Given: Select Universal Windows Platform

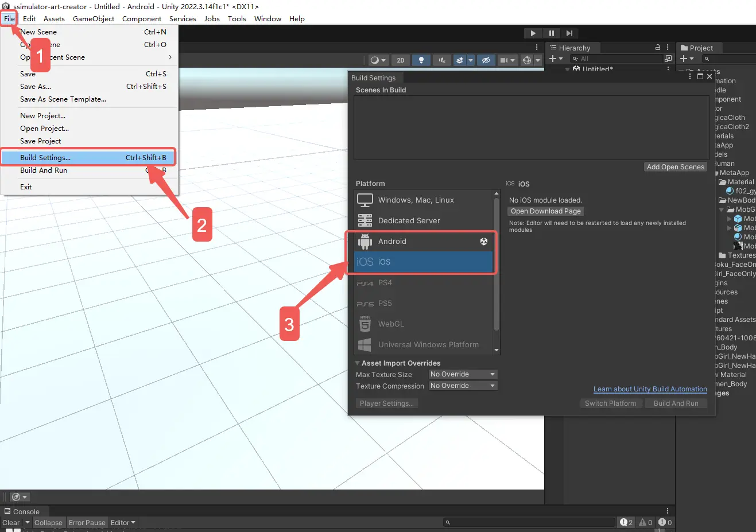Looking at the screenshot, I should pyautogui.click(x=424, y=345).
